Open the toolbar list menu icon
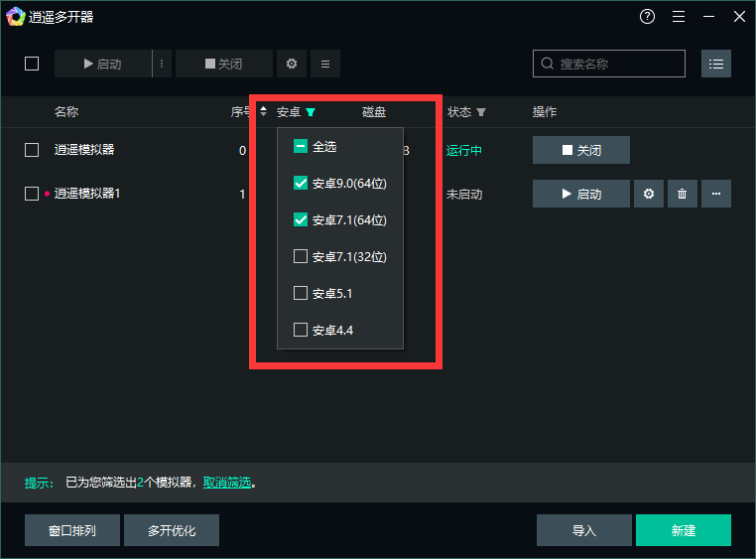Image resolution: width=756 pixels, height=559 pixels. 325,64
